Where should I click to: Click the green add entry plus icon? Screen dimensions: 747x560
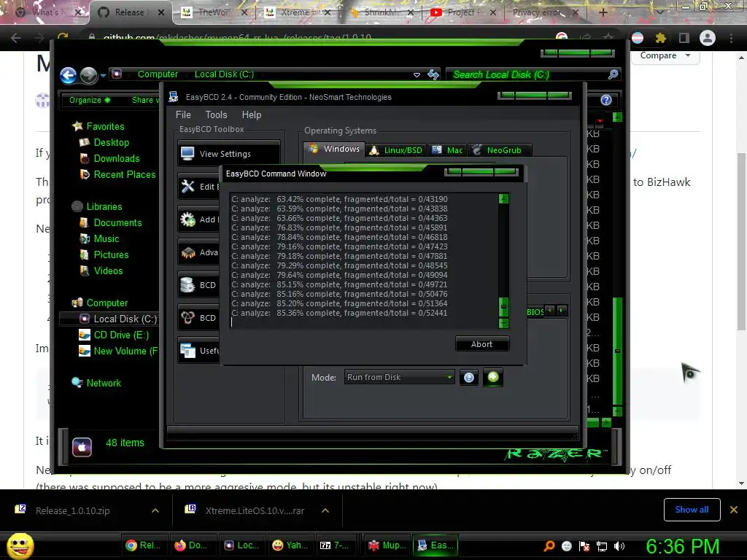pyautogui.click(x=493, y=377)
